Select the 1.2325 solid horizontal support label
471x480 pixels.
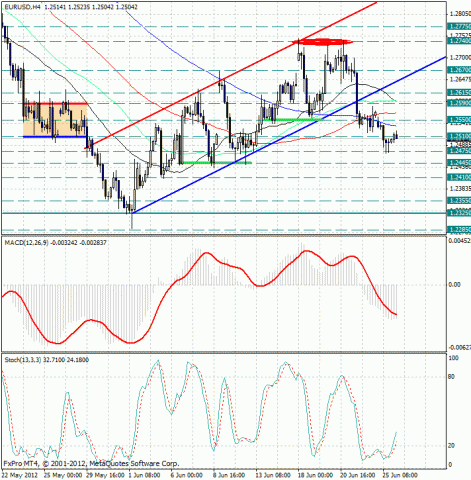(459, 213)
